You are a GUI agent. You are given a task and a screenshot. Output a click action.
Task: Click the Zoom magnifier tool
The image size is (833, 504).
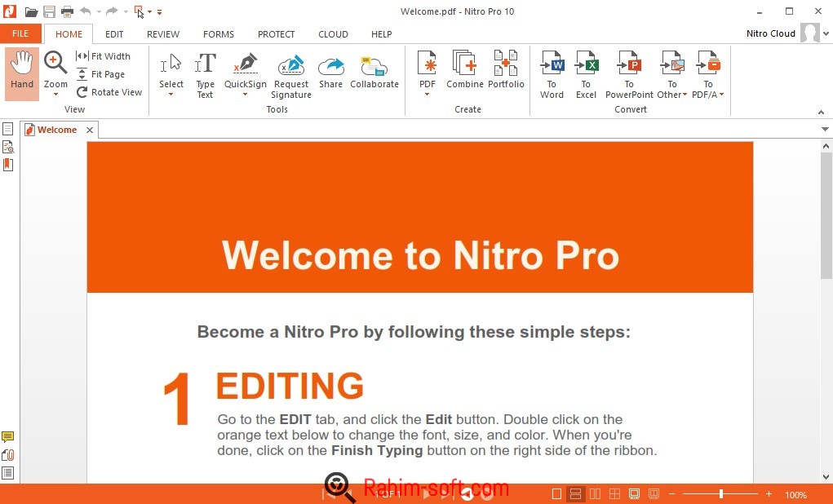(x=55, y=63)
